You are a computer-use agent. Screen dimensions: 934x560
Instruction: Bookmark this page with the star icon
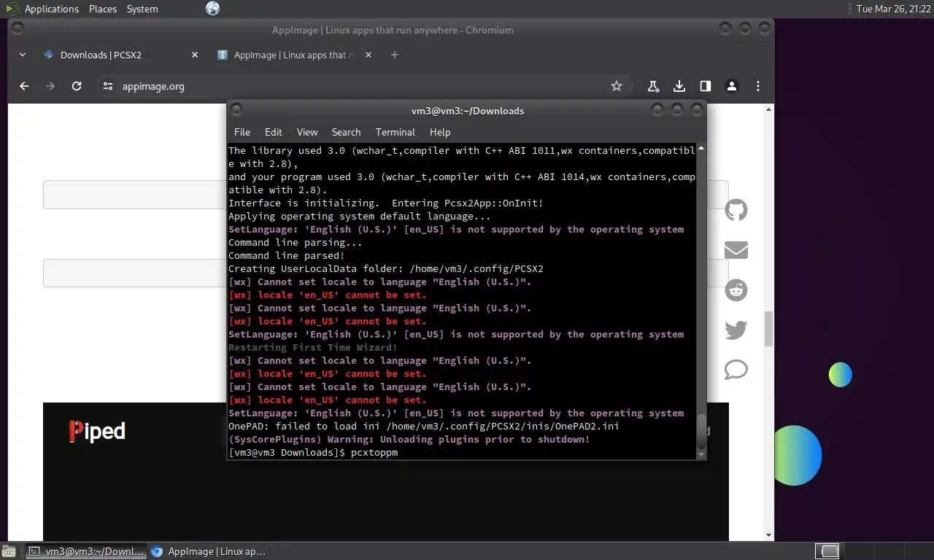(x=617, y=86)
